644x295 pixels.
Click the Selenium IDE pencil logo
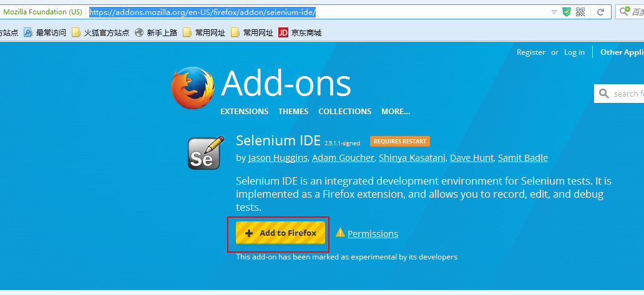pyautogui.click(x=206, y=153)
